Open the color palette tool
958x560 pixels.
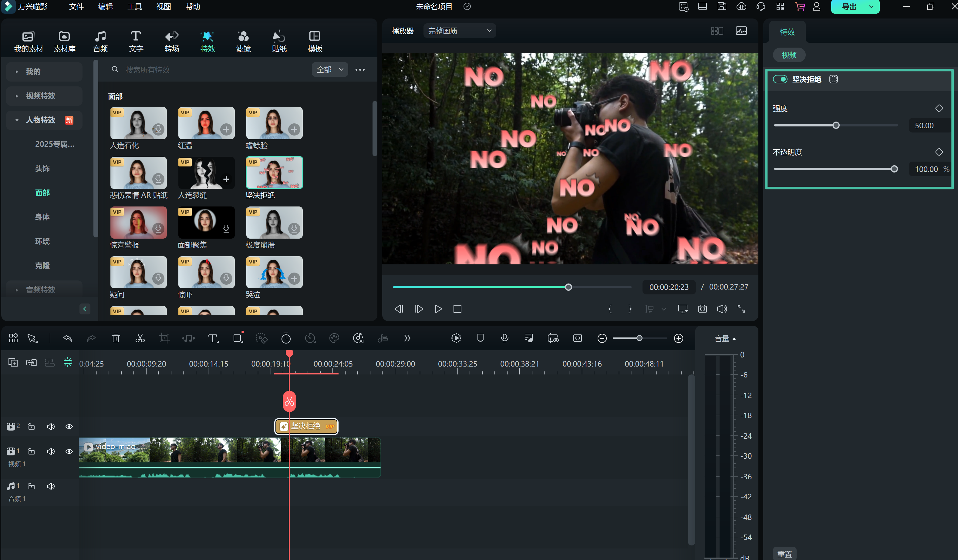click(x=334, y=338)
